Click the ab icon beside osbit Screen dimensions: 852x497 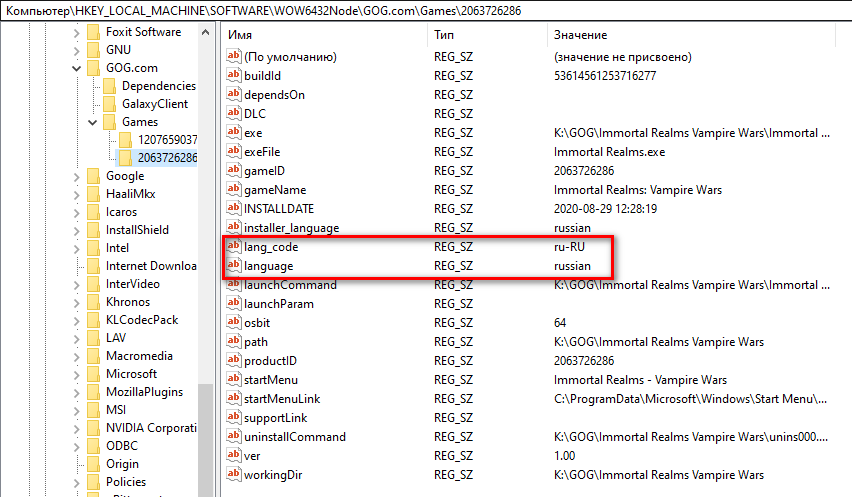pyautogui.click(x=234, y=322)
